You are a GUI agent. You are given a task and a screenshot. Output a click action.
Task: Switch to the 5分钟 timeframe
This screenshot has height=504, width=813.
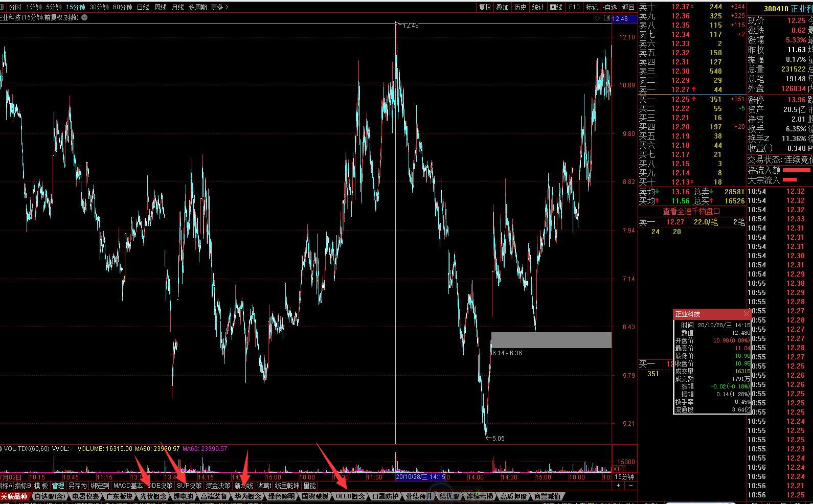[x=54, y=7]
